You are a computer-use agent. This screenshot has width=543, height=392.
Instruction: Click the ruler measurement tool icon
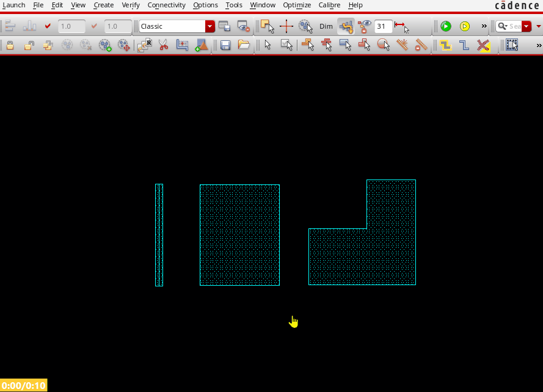coord(402,45)
